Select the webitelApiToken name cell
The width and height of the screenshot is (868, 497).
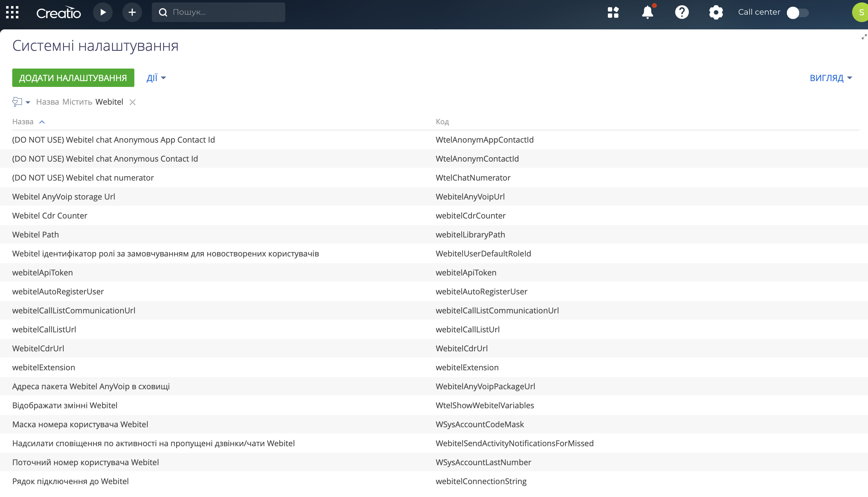click(x=42, y=272)
